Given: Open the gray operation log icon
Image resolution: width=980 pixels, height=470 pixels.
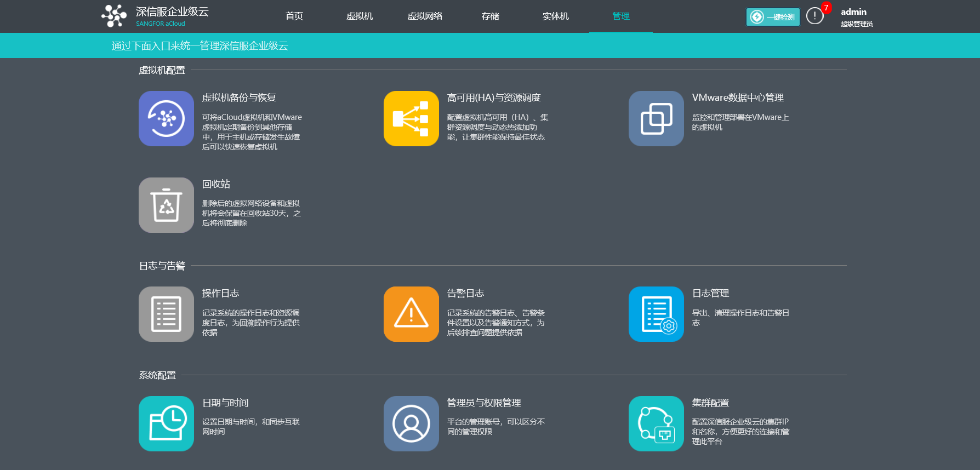Looking at the screenshot, I should coord(166,314).
